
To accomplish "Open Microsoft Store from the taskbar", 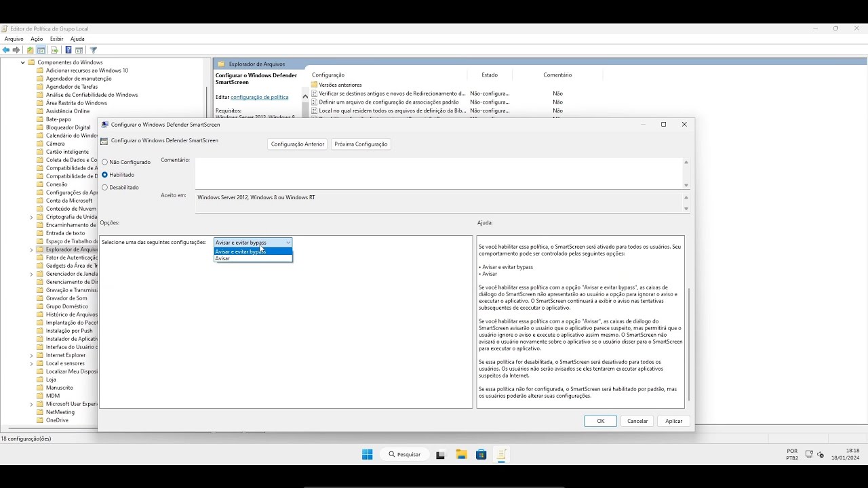I will tap(481, 455).
